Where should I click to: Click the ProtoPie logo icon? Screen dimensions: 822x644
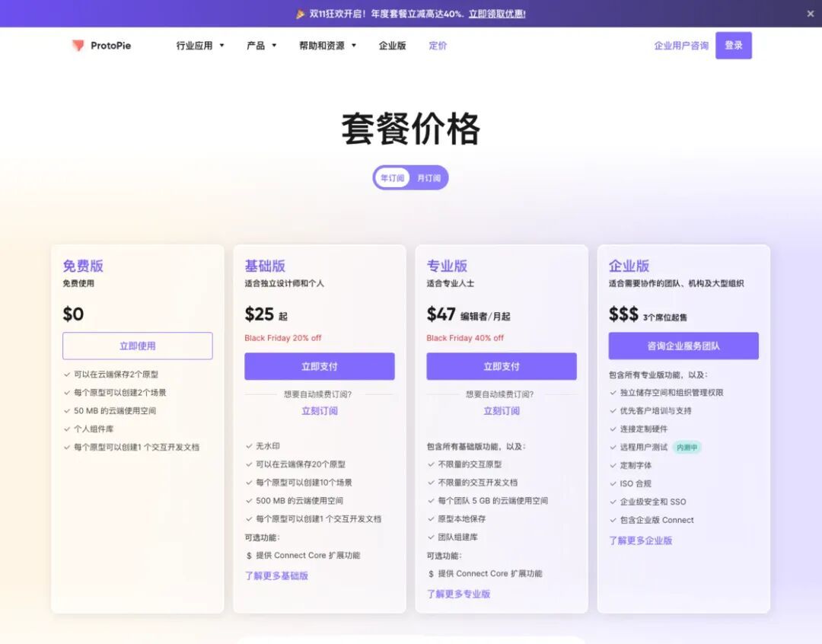coord(78,46)
